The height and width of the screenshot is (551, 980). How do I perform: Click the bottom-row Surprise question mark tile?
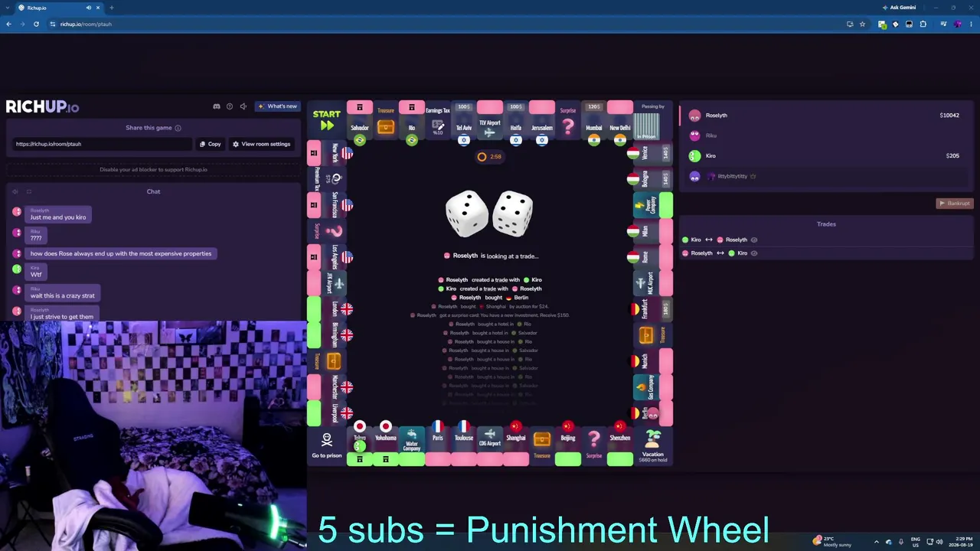[x=593, y=446]
